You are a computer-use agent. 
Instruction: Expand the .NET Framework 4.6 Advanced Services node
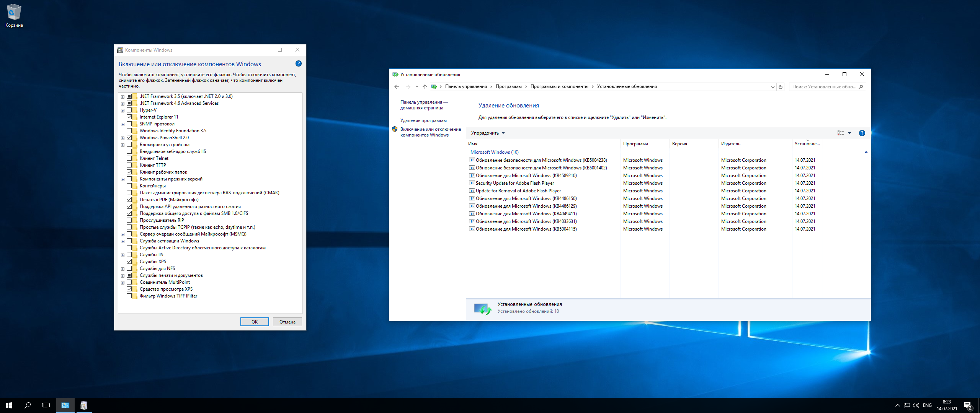point(122,104)
